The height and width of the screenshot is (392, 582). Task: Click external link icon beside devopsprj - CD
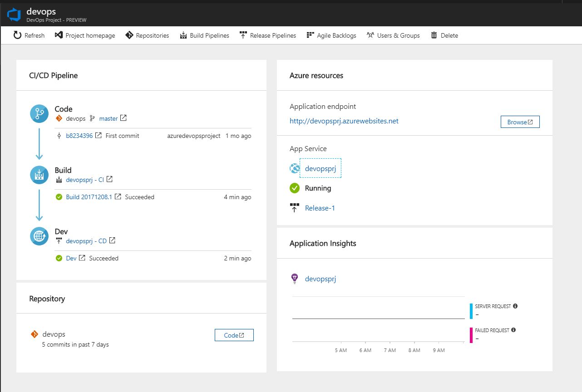[112, 240]
